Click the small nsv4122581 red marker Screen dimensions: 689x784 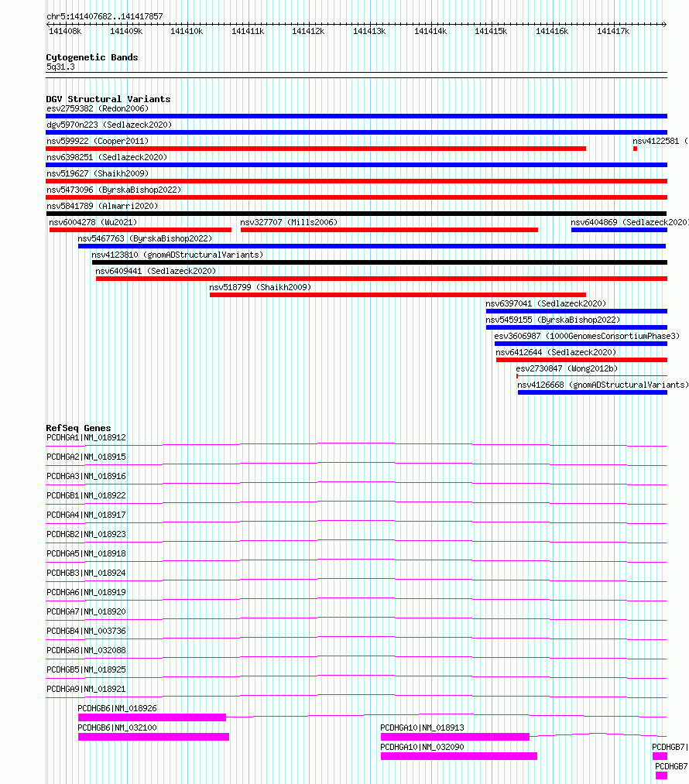[x=635, y=149]
